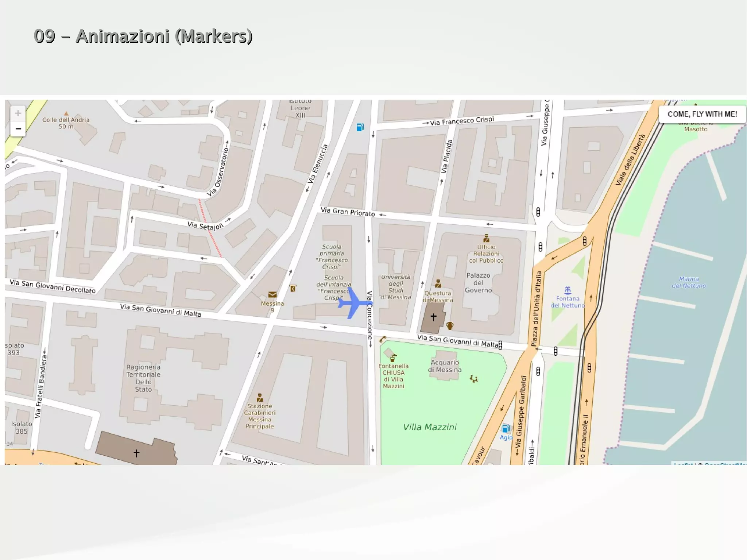The image size is (747, 560).
Task: Click the Agip fuel station icon
Action: pyautogui.click(x=506, y=428)
